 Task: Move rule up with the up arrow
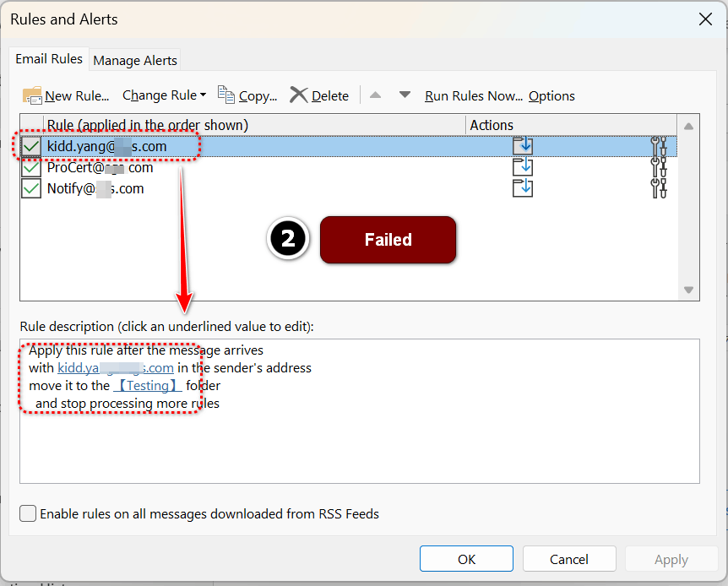[x=375, y=95]
